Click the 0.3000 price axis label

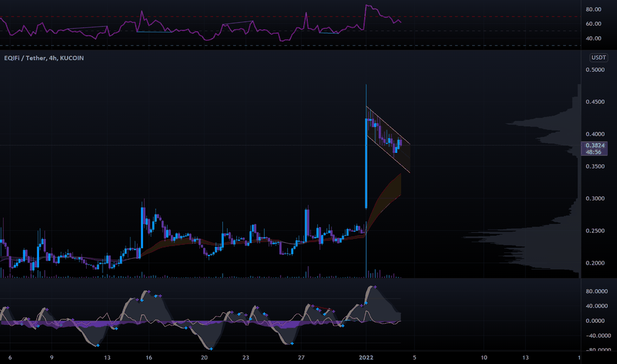pyautogui.click(x=595, y=199)
